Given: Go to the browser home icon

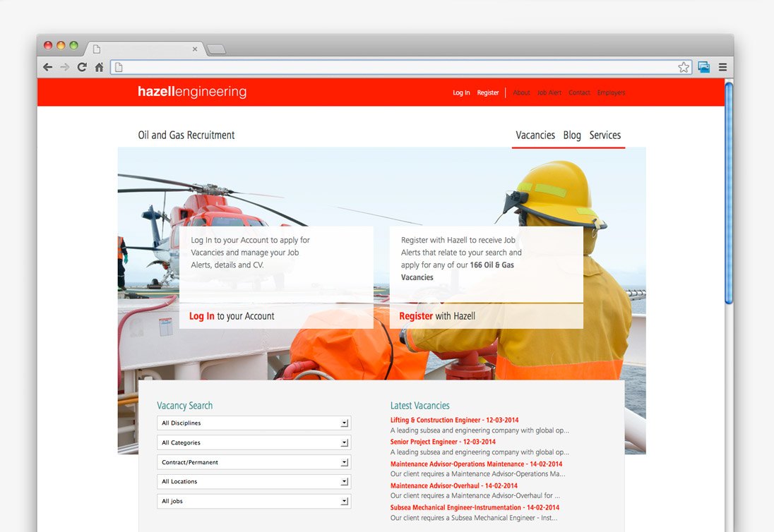Looking at the screenshot, I should click(99, 67).
